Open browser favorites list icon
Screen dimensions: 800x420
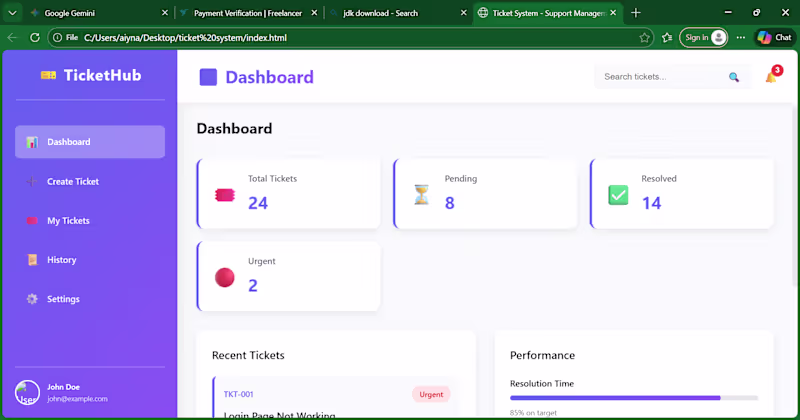point(667,37)
